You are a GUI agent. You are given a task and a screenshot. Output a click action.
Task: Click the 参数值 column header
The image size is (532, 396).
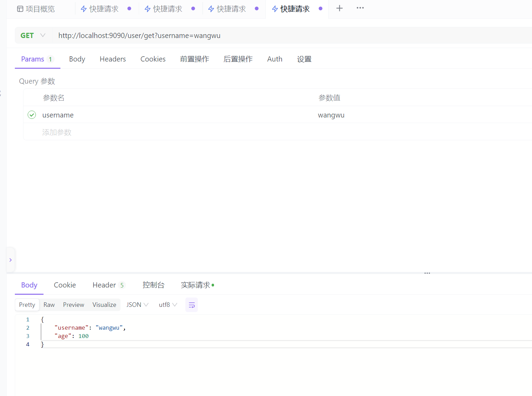(329, 98)
